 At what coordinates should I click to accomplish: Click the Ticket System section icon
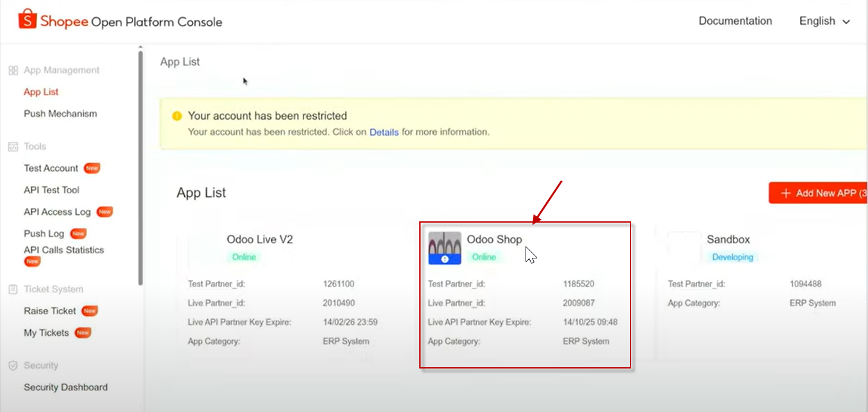pyautogui.click(x=13, y=289)
